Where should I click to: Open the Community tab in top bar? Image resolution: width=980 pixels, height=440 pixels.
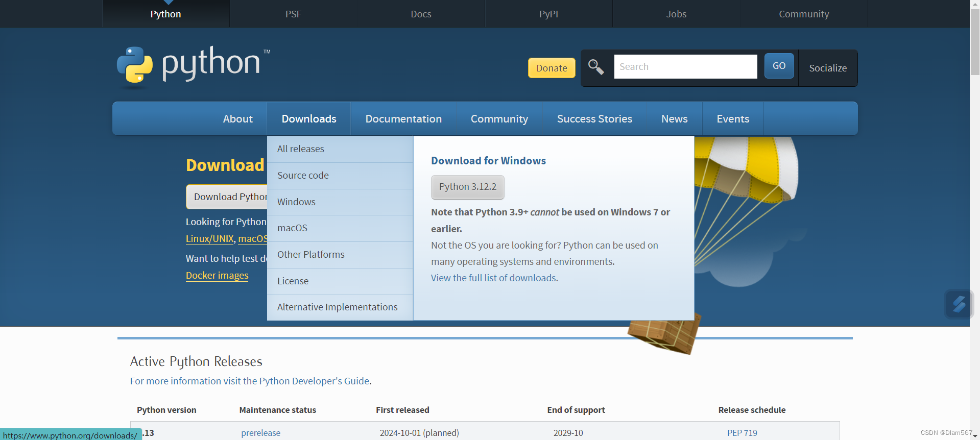[804, 14]
